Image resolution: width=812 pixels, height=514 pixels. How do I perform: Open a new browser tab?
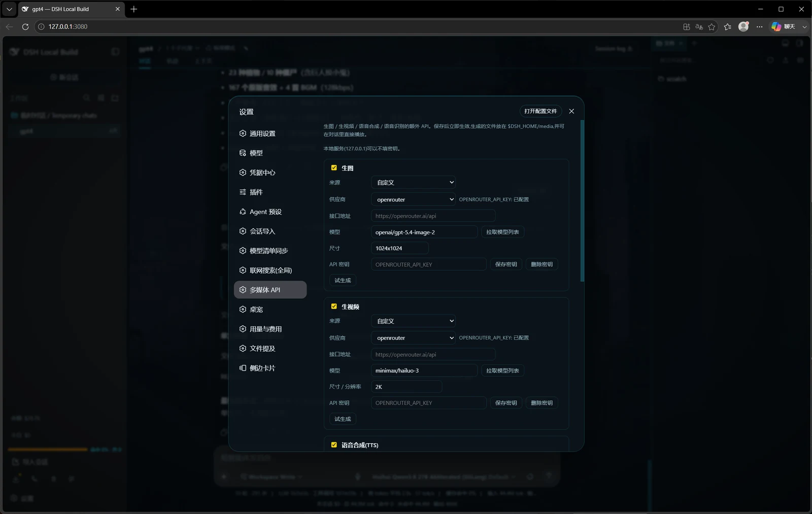tap(133, 9)
